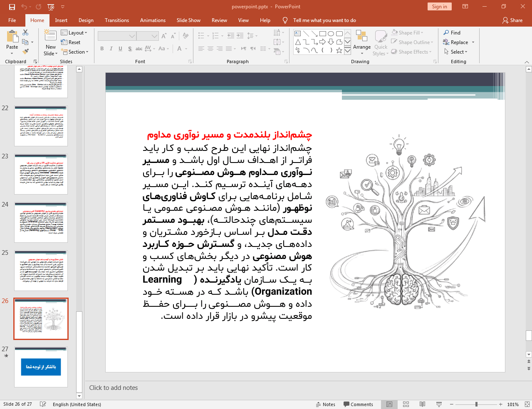Click the Format Painter icon
This screenshot has height=409, width=532.
click(x=25, y=52)
